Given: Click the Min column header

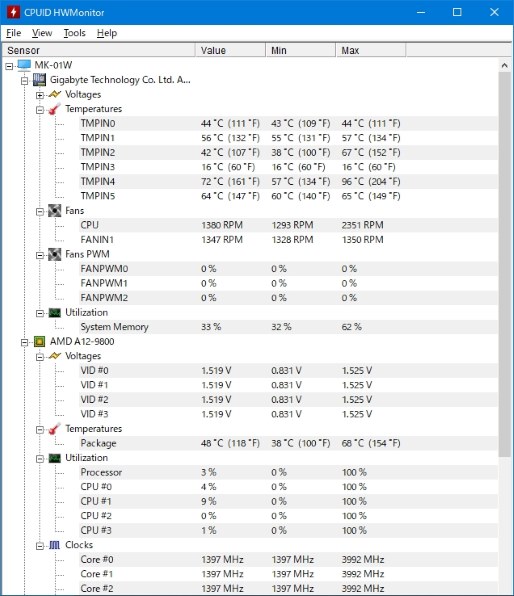Looking at the screenshot, I should 301,50.
